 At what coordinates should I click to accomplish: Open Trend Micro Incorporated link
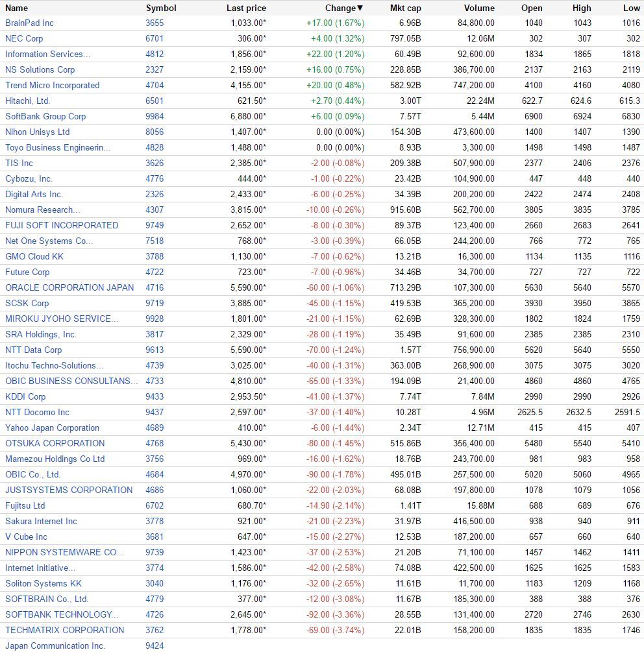click(53, 85)
